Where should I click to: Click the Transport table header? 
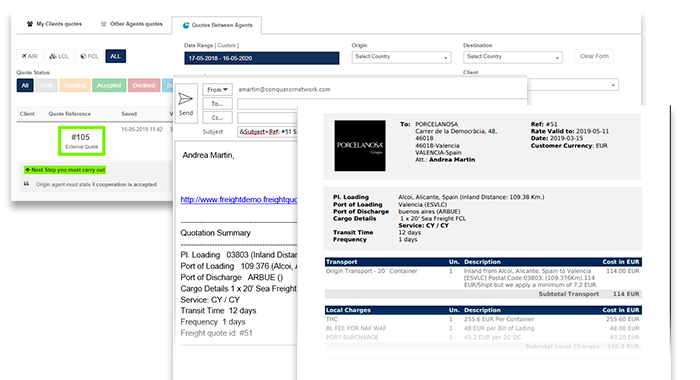click(x=483, y=262)
